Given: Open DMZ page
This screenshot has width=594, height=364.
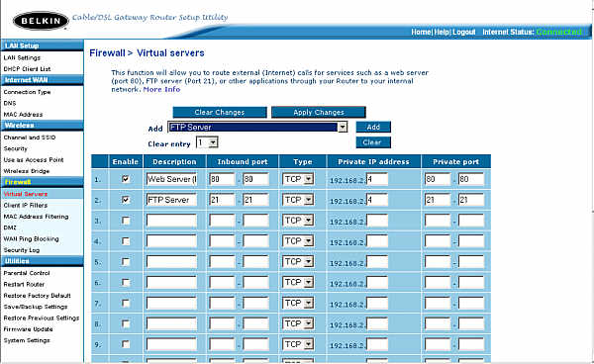Looking at the screenshot, I should tap(10, 227).
